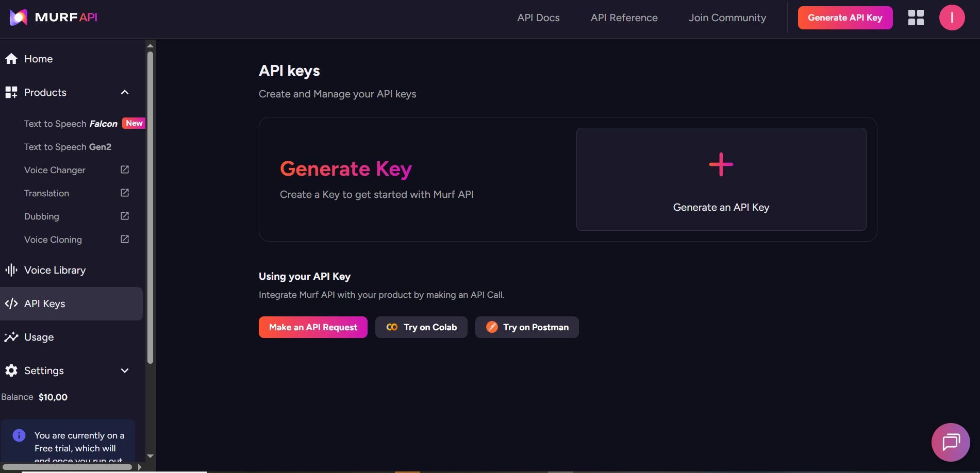Click the Murf API logo
The image size is (980, 473).
click(x=53, y=18)
